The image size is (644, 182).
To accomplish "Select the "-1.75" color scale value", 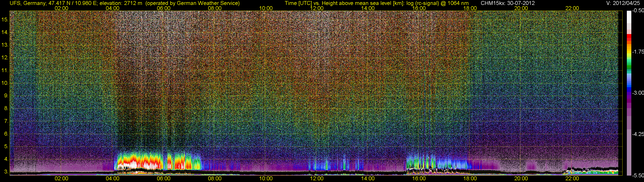I will (x=638, y=52).
